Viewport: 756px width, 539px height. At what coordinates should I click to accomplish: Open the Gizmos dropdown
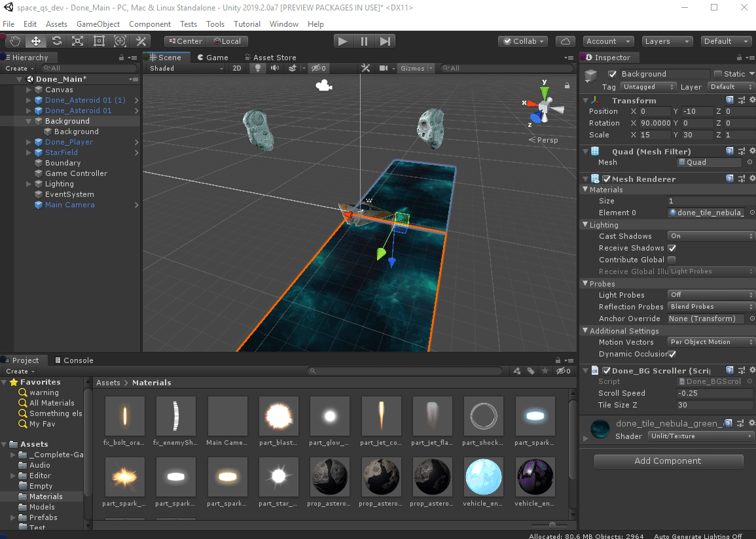click(x=416, y=69)
